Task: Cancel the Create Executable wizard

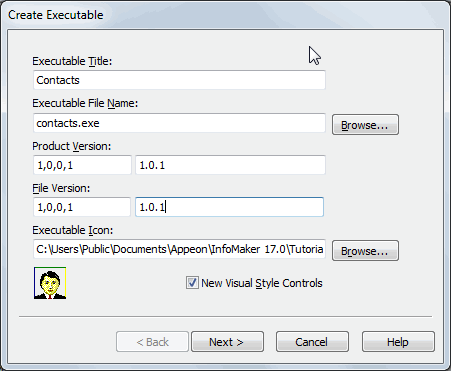Action: tap(312, 342)
